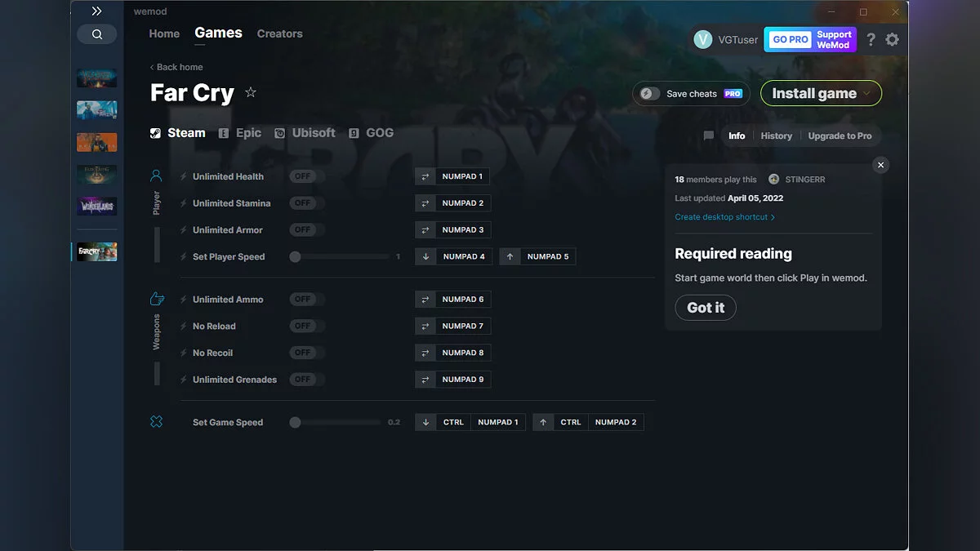Go to the Home tab
This screenshot has height=551, width=980.
pyautogui.click(x=164, y=33)
